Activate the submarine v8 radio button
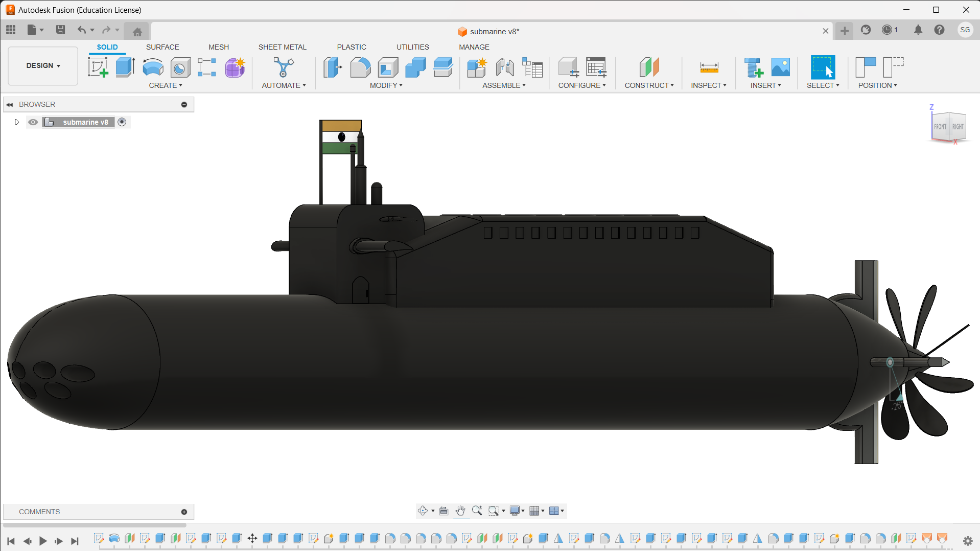The height and width of the screenshot is (551, 980). click(x=122, y=122)
